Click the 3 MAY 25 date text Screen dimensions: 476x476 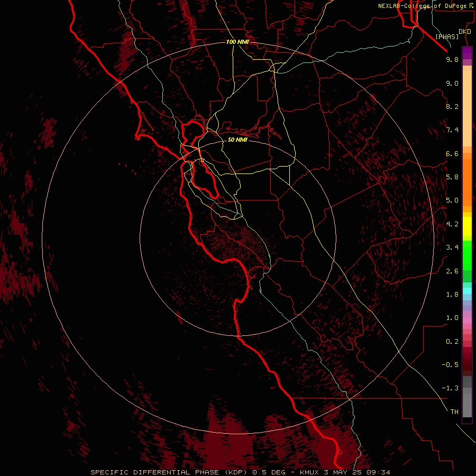coord(343,472)
